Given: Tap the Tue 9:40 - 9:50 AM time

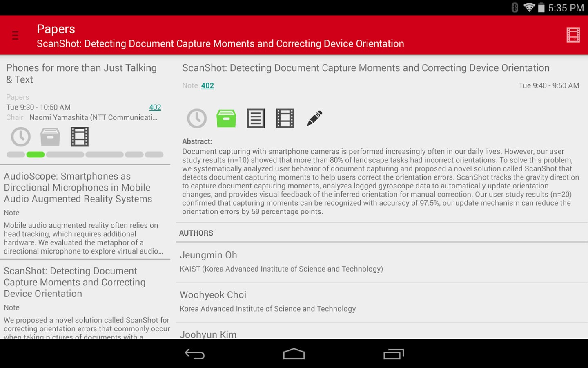Looking at the screenshot, I should tap(549, 85).
